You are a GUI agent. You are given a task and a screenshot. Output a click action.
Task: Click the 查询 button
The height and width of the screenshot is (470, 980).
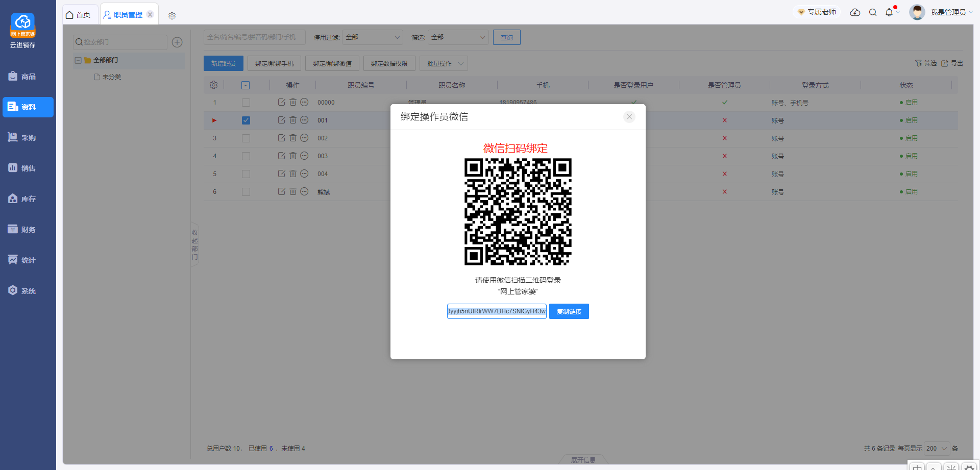click(507, 37)
